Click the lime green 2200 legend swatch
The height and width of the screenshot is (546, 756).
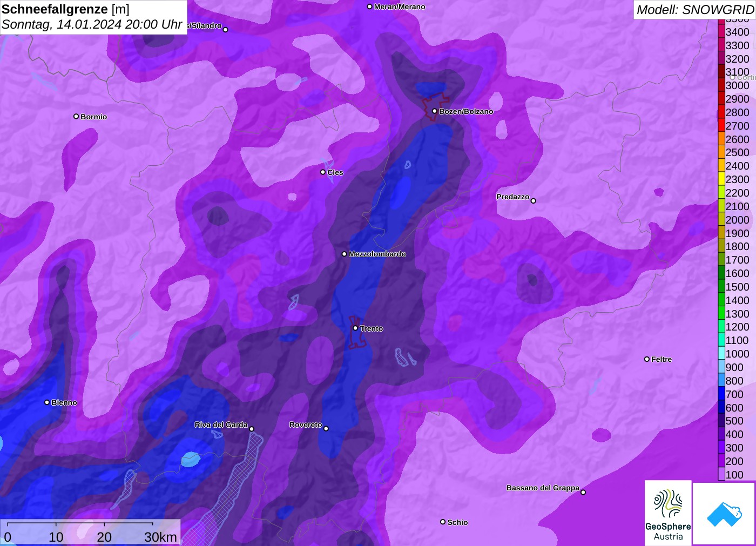pos(721,192)
